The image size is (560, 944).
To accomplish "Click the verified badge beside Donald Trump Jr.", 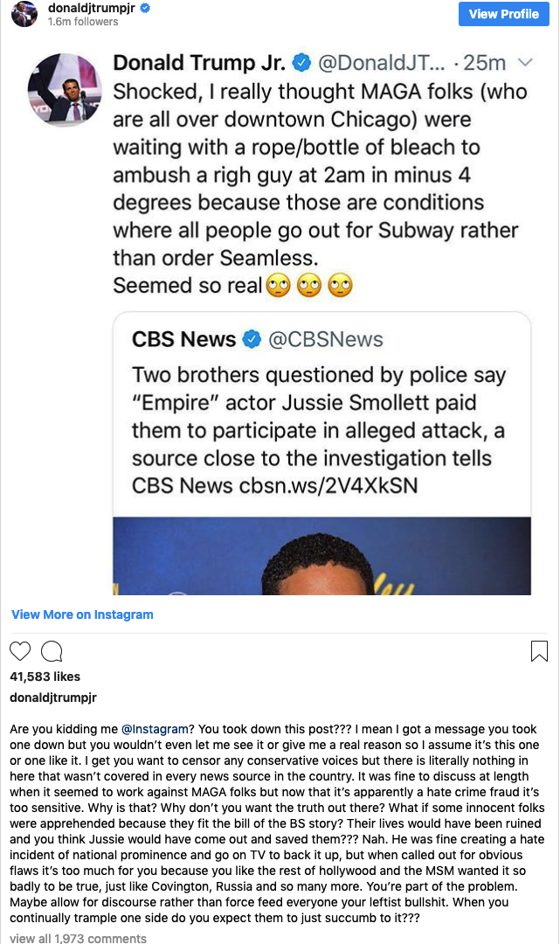I will [302, 63].
